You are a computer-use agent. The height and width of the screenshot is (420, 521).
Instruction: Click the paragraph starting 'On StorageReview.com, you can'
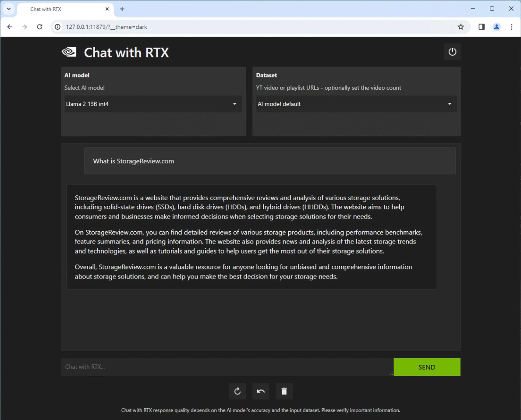click(x=248, y=242)
